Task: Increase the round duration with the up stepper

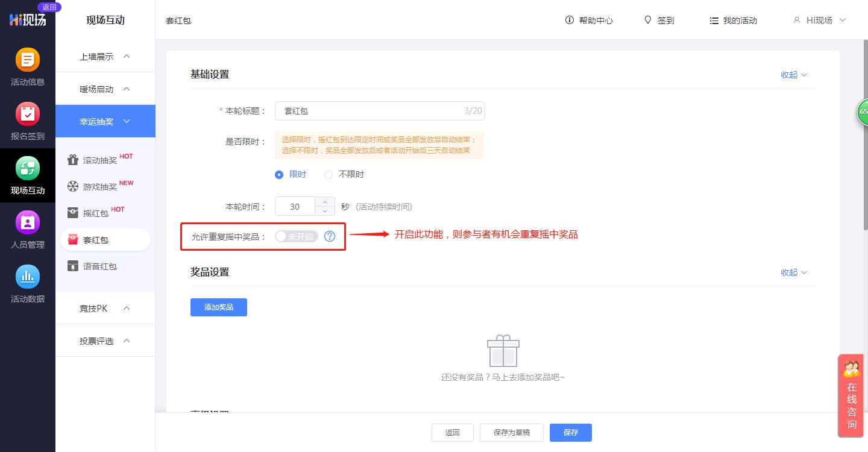Action: [324, 202]
